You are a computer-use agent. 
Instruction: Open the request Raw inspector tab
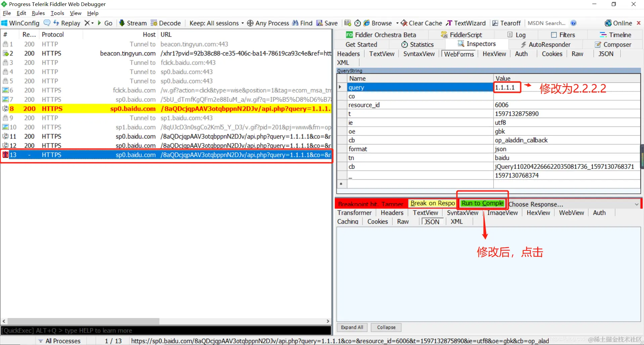tap(577, 54)
